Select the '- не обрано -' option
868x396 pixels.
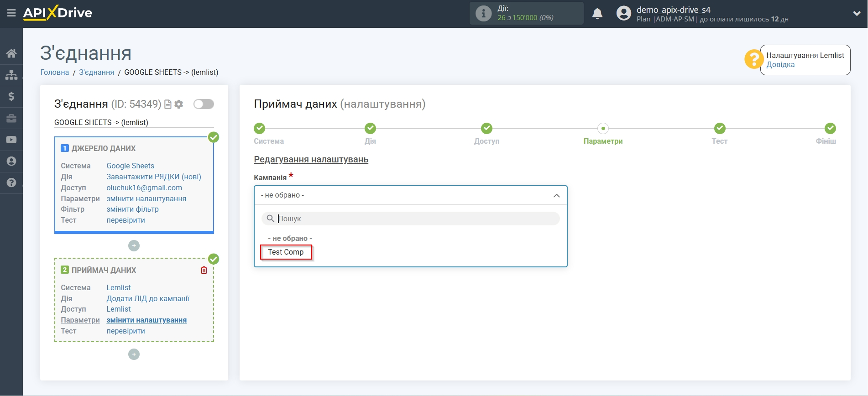(290, 239)
